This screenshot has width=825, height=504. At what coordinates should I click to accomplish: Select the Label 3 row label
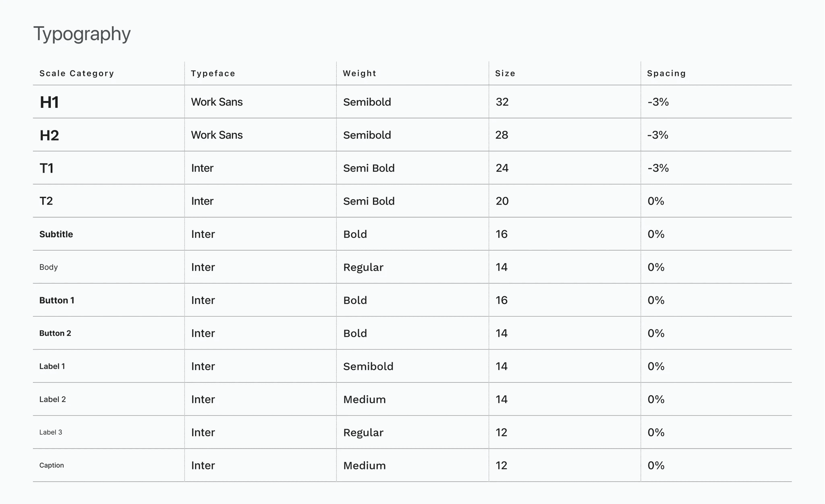pos(50,432)
